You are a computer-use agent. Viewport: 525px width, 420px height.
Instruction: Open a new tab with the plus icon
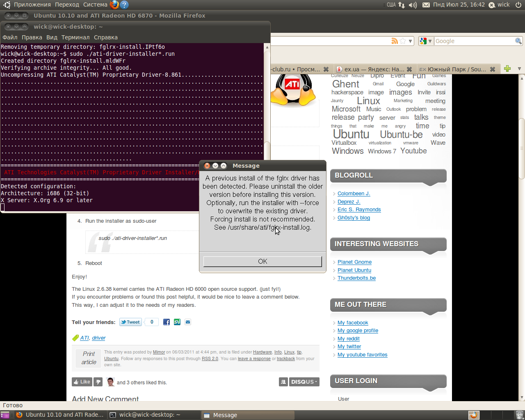click(507, 68)
